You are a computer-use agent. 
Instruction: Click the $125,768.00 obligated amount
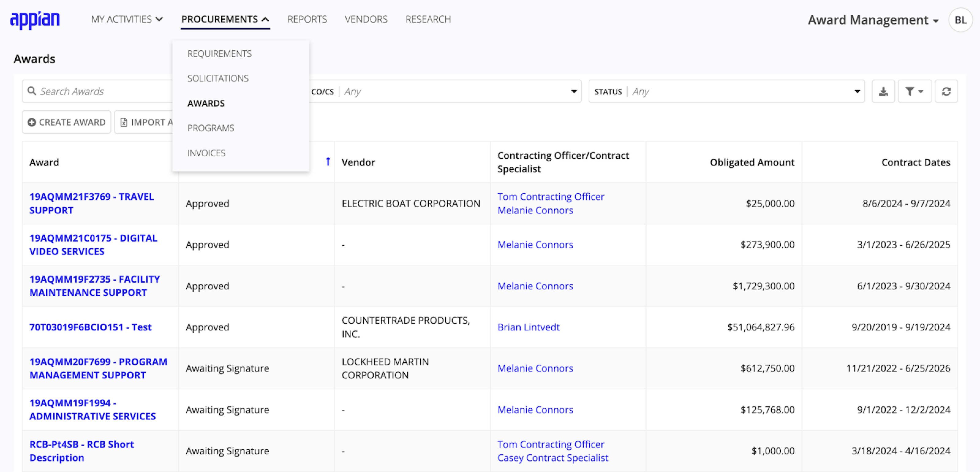(x=767, y=409)
